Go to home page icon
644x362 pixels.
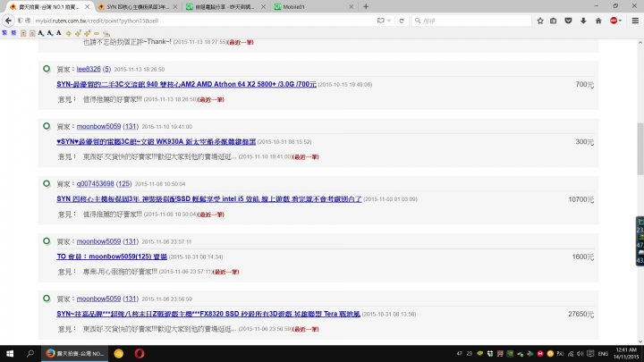(x=598, y=21)
